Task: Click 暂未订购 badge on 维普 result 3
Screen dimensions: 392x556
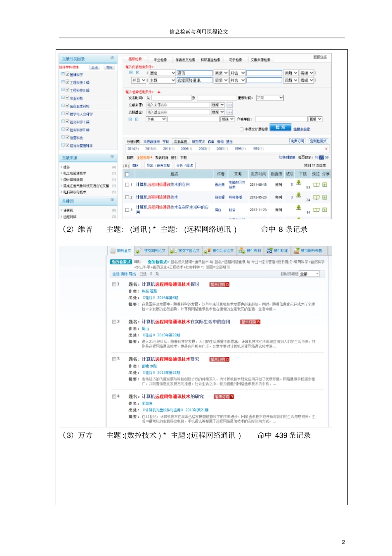Action: coord(220,359)
